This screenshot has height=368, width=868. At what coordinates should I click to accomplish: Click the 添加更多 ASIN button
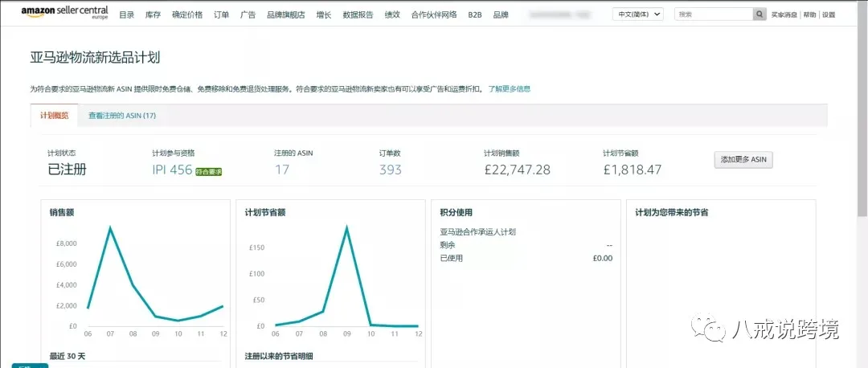point(743,159)
